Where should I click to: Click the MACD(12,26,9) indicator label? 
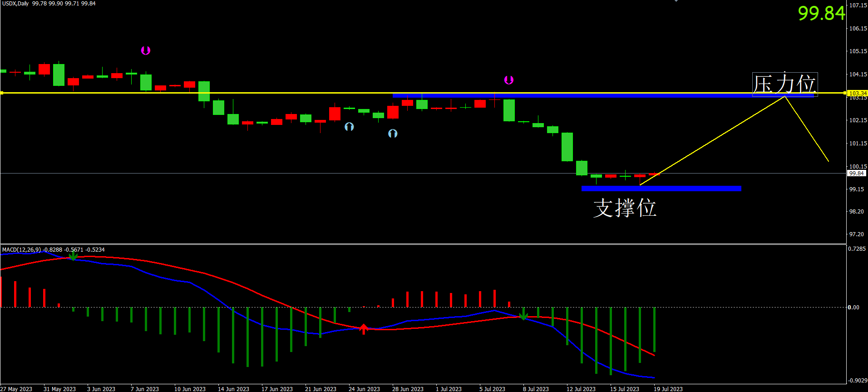(21, 250)
